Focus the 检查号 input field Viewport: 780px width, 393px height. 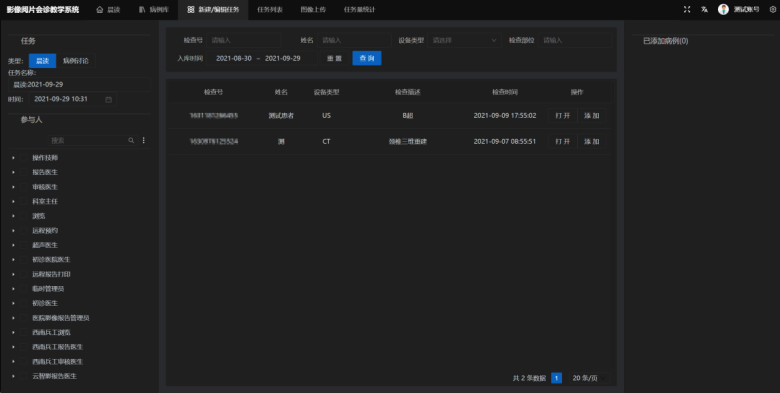(243, 40)
